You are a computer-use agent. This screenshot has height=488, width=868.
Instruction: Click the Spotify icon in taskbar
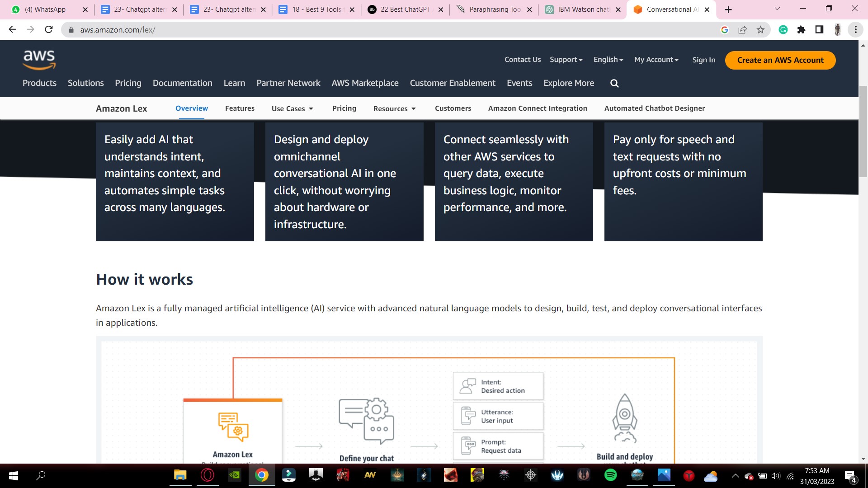[x=610, y=475]
